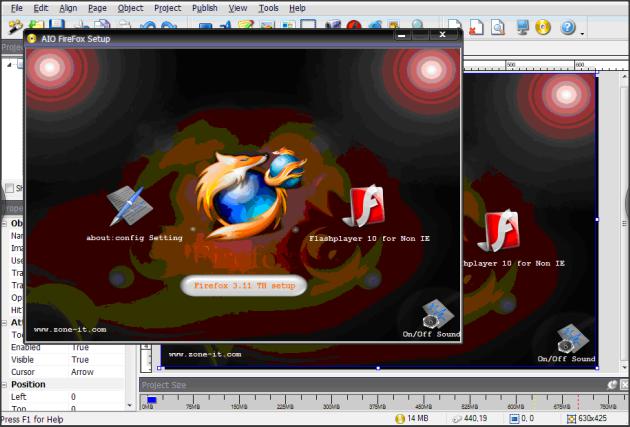Open page preview icon with magnifier
Image resolution: width=630 pixels, height=427 pixels.
(x=497, y=27)
